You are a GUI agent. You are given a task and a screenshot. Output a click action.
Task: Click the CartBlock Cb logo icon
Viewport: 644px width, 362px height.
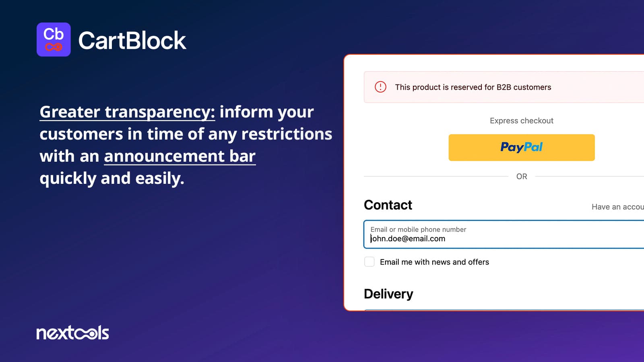54,39
